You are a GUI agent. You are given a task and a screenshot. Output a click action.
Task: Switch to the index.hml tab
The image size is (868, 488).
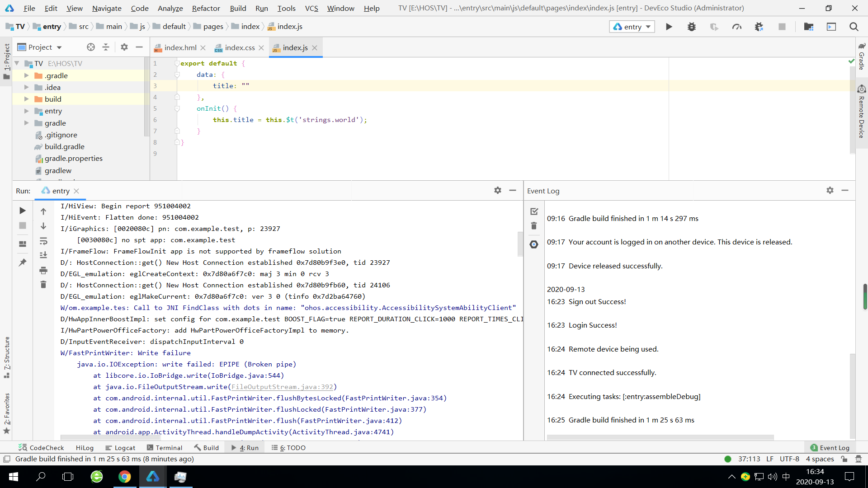180,47
